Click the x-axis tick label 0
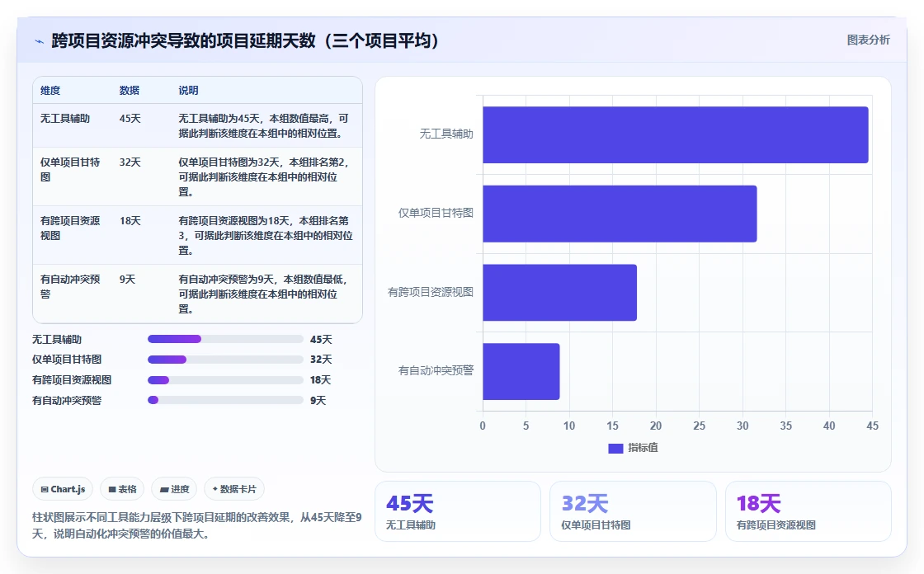Image resolution: width=924 pixels, height=574 pixels. point(483,426)
